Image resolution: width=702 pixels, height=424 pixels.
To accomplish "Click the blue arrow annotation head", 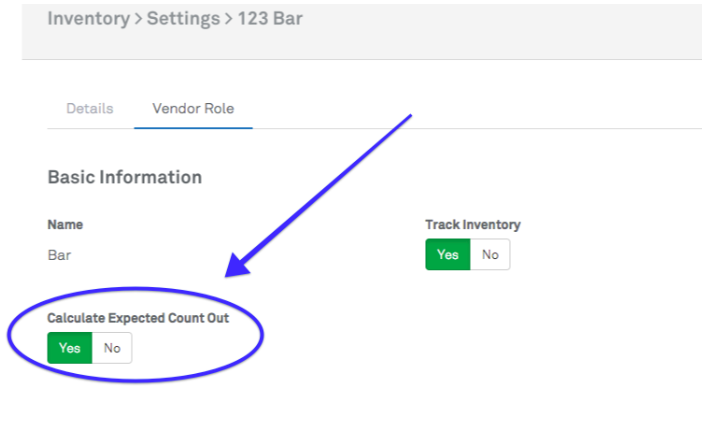I will coord(240,266).
